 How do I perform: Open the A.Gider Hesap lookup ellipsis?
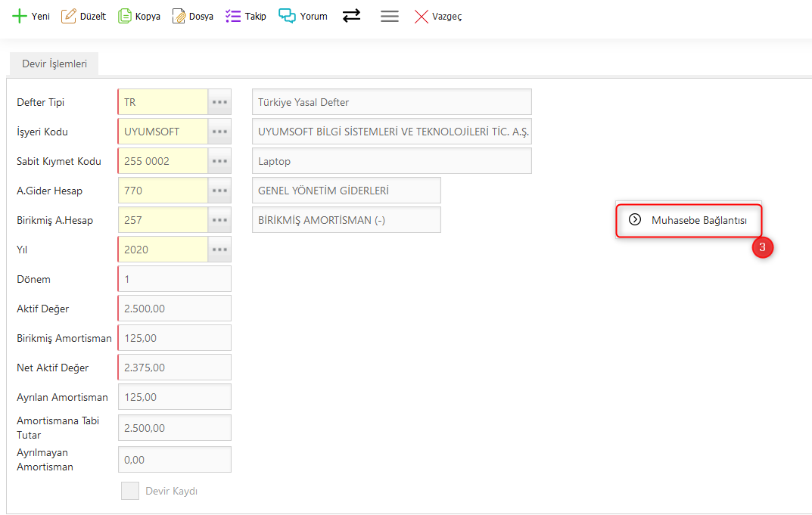(220, 191)
